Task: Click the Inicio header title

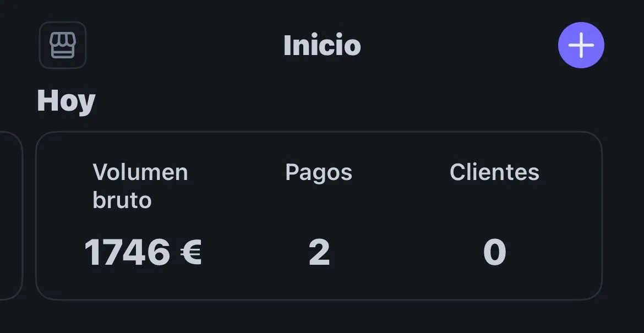Action: (322, 46)
